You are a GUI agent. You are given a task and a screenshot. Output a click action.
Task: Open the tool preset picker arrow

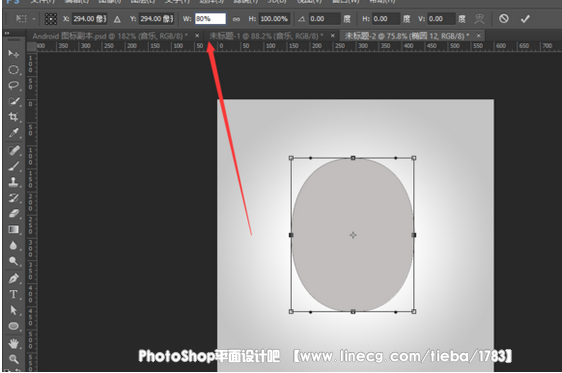pos(34,19)
